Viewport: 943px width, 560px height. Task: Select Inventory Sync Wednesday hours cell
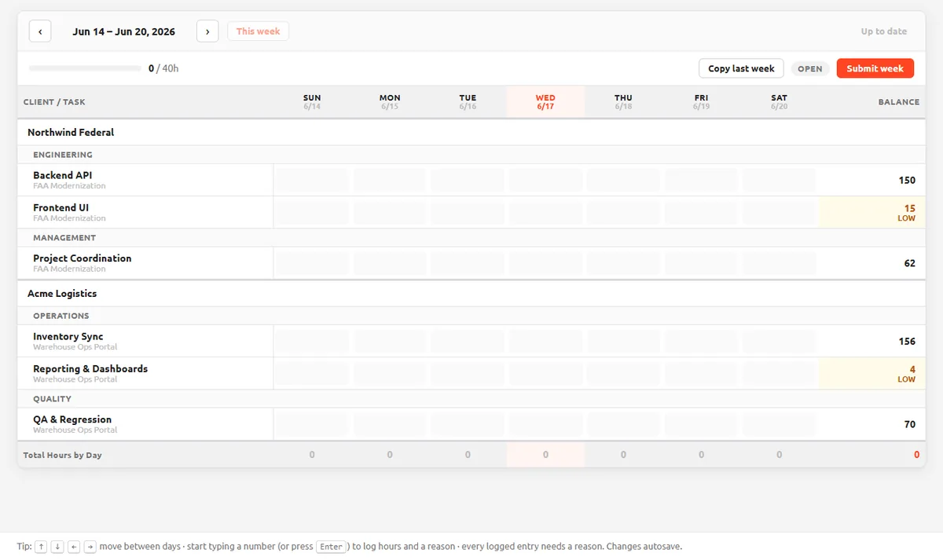[x=545, y=341]
